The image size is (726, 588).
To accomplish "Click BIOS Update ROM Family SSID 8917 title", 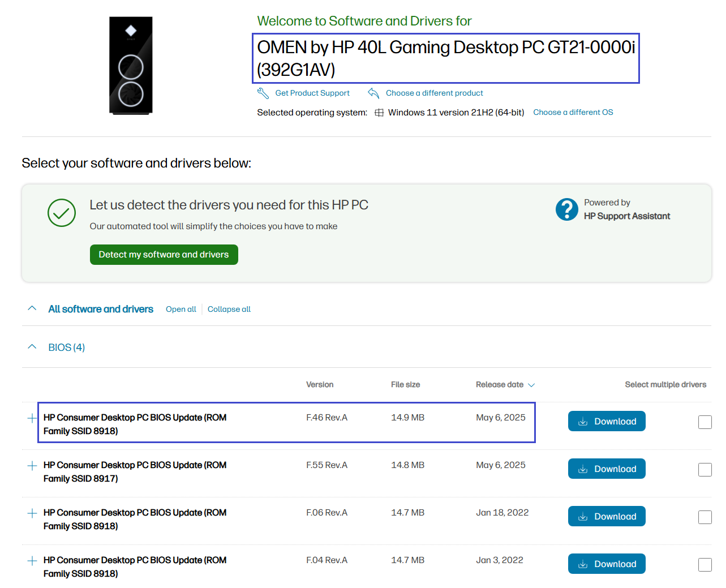I will [x=135, y=471].
